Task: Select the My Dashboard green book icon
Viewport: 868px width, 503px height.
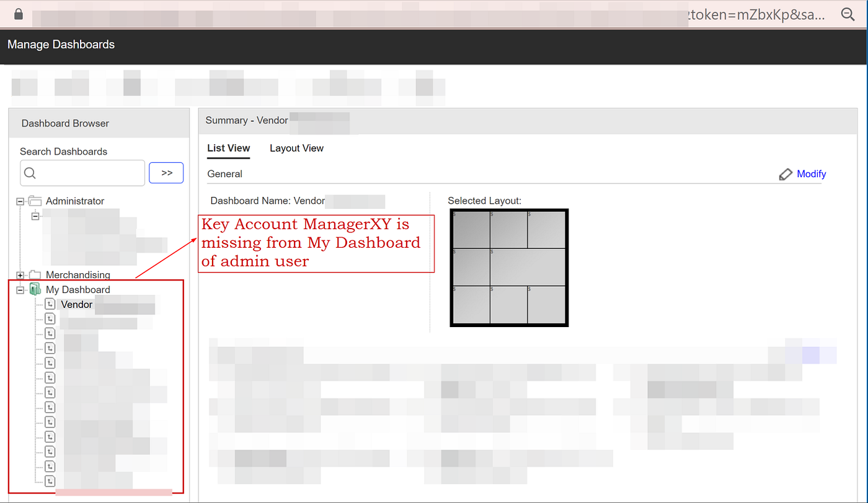Action: pos(34,289)
